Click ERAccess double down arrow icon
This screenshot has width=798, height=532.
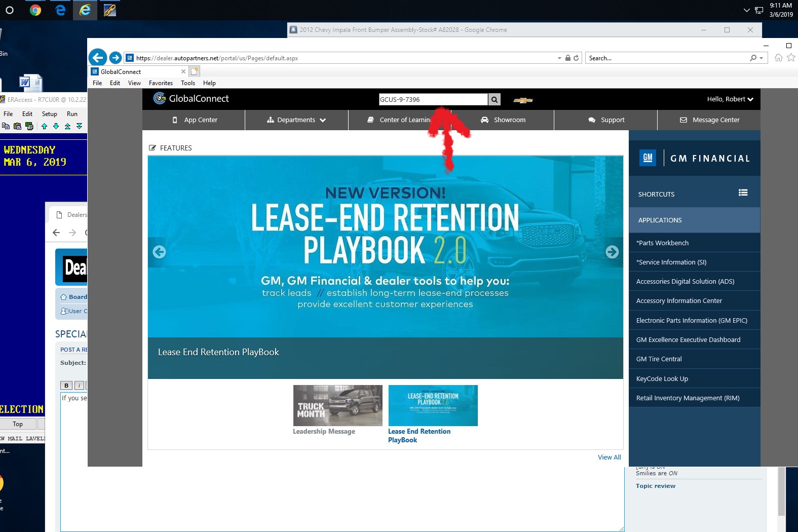(79, 126)
